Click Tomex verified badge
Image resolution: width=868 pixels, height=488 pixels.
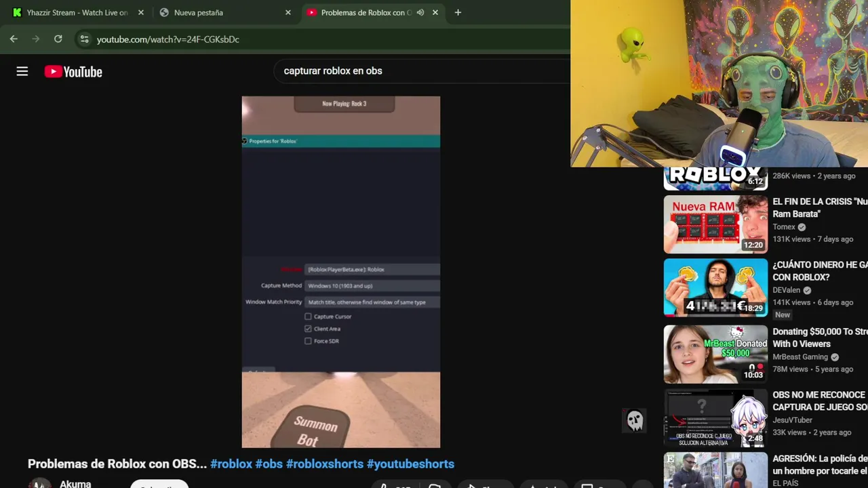tap(802, 227)
